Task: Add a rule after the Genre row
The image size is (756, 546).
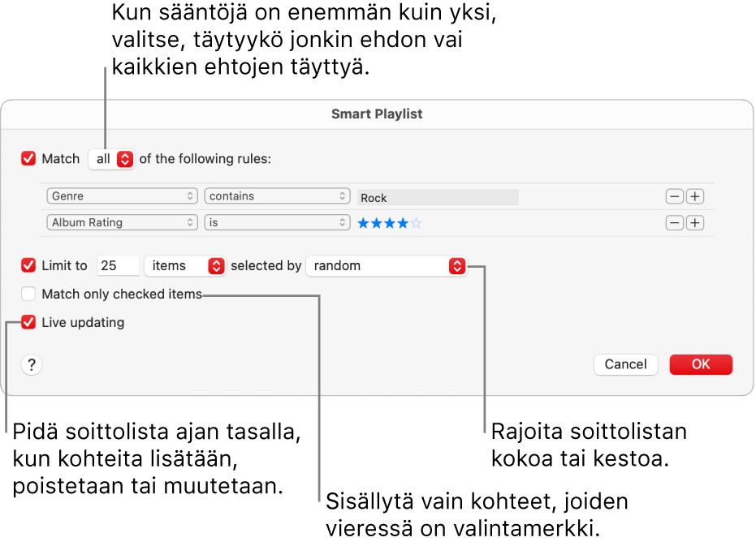Action: [x=695, y=196]
